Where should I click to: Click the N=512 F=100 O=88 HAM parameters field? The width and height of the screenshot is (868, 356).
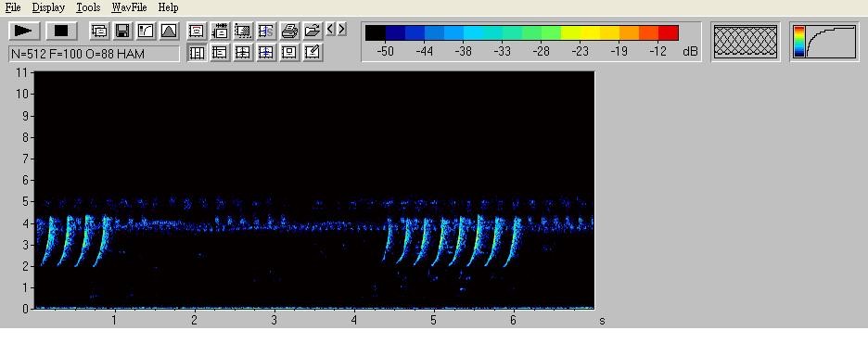[94, 54]
